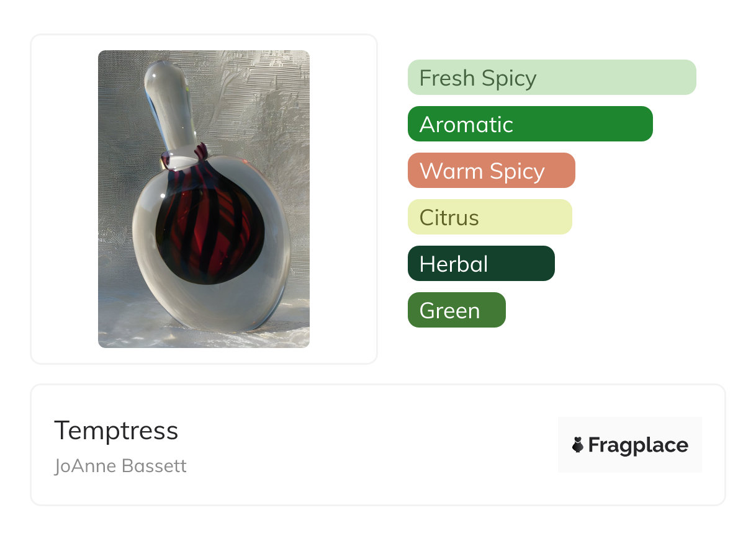This screenshot has height=536, width=756.
Task: Click the "Warm Spicy" text label
Action: click(482, 171)
